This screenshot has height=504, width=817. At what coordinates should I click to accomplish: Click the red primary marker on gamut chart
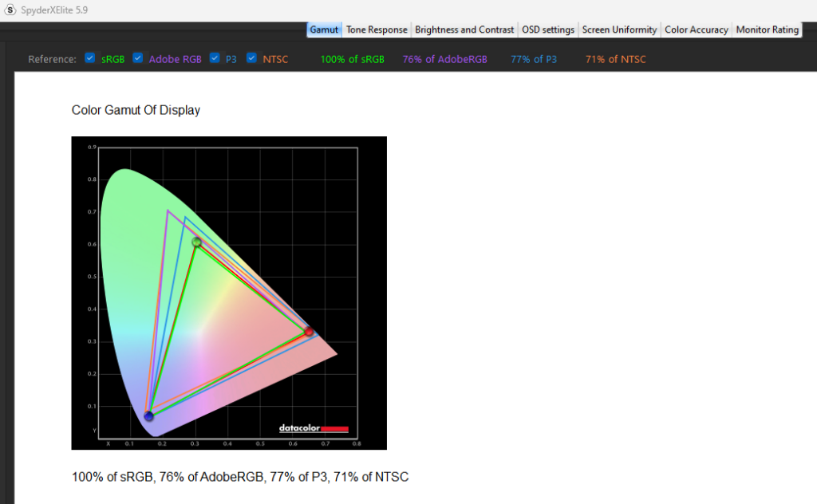tap(309, 331)
